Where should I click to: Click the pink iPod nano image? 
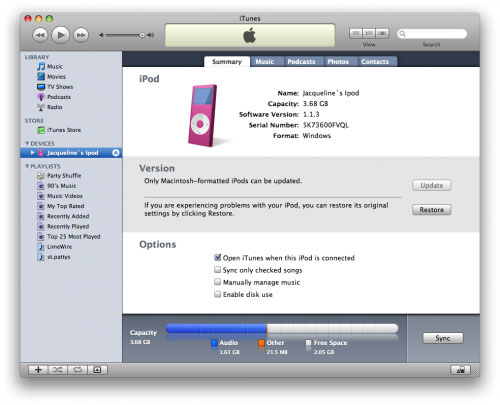(x=203, y=116)
